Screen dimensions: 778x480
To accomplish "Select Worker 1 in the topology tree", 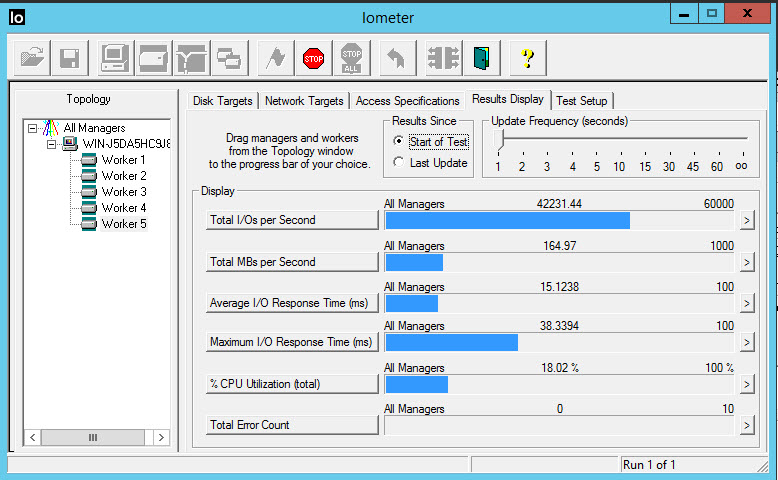I will tap(124, 160).
